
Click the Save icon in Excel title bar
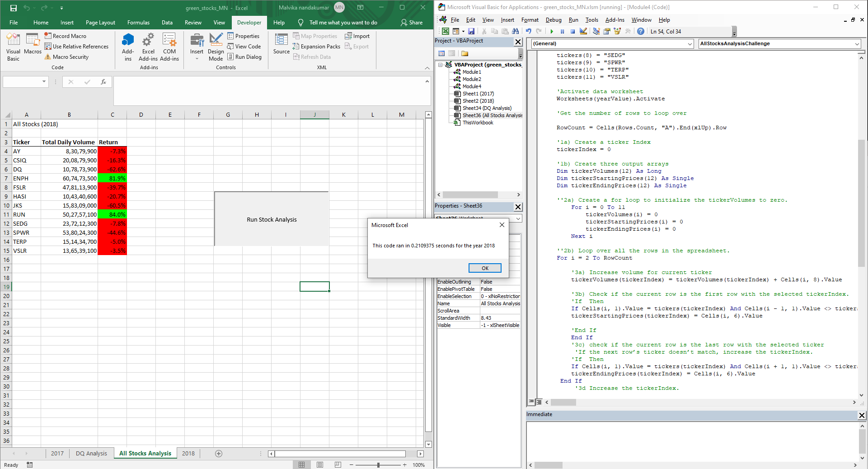pyautogui.click(x=13, y=8)
